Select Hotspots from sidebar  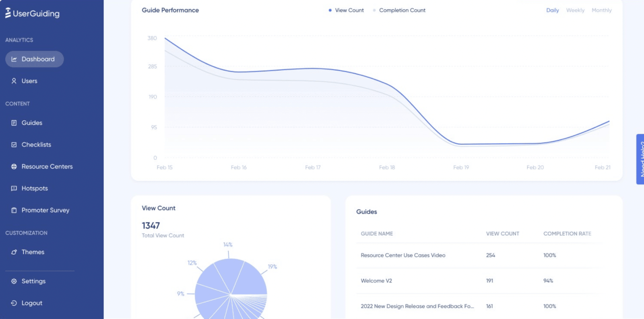tap(35, 188)
